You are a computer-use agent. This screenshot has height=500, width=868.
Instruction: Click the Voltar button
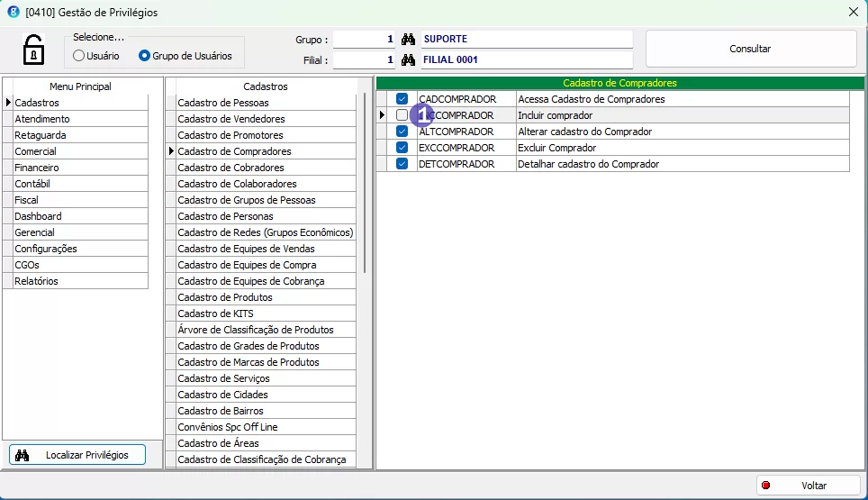click(808, 486)
